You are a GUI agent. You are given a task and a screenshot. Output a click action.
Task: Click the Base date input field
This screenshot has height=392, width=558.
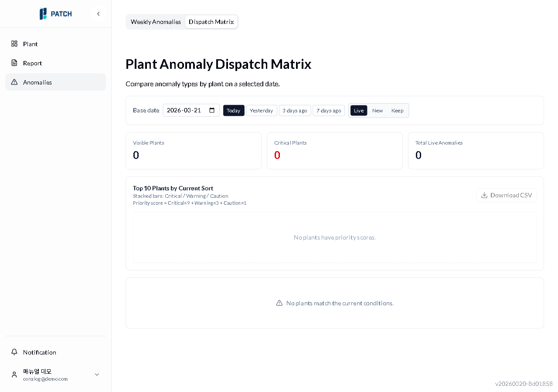pyautogui.click(x=185, y=110)
